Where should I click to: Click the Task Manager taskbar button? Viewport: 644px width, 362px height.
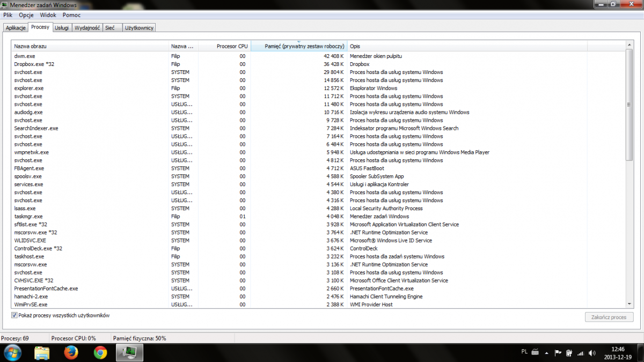(x=129, y=352)
